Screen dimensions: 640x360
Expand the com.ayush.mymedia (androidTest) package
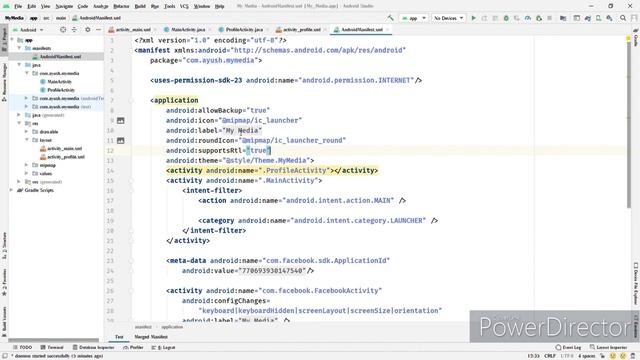26,98
